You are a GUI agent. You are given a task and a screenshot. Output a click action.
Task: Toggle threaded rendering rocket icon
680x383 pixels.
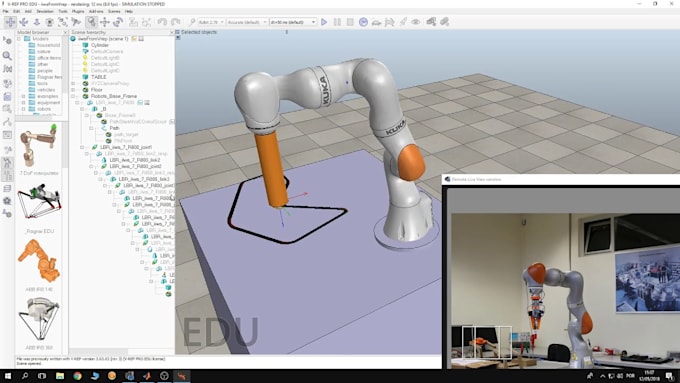(403, 22)
